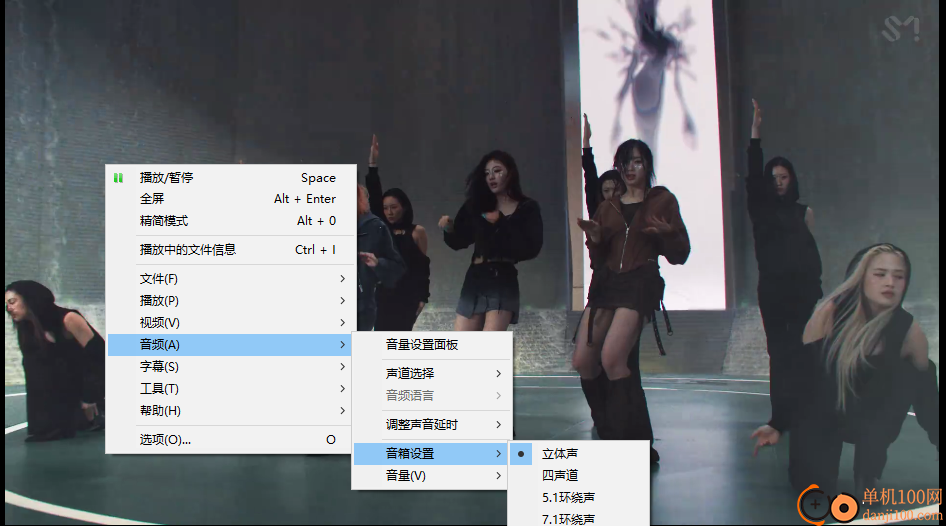Open the 字幕(S) submenu
The image size is (946, 526).
tap(231, 367)
